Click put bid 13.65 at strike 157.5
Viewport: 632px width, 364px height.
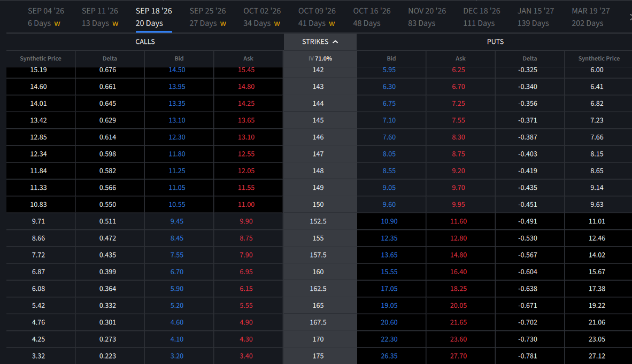coord(389,255)
